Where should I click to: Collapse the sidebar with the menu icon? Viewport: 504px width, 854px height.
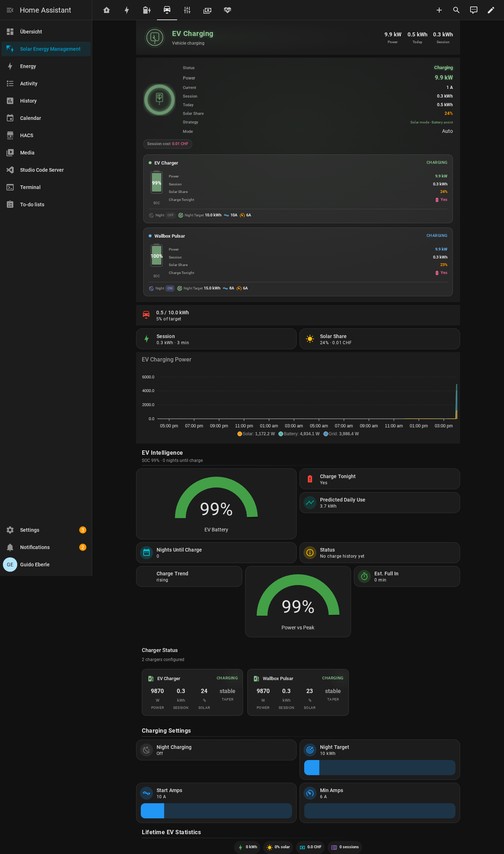click(x=10, y=10)
